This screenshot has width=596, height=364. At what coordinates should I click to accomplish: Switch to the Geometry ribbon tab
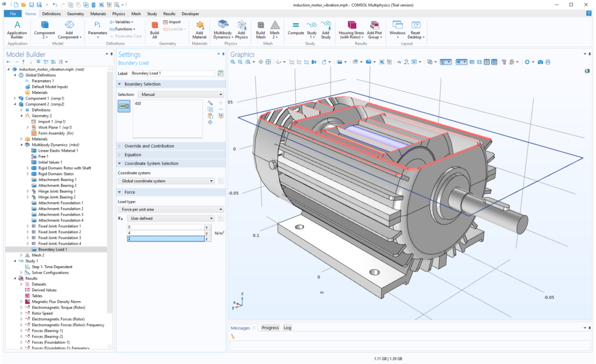[75, 13]
